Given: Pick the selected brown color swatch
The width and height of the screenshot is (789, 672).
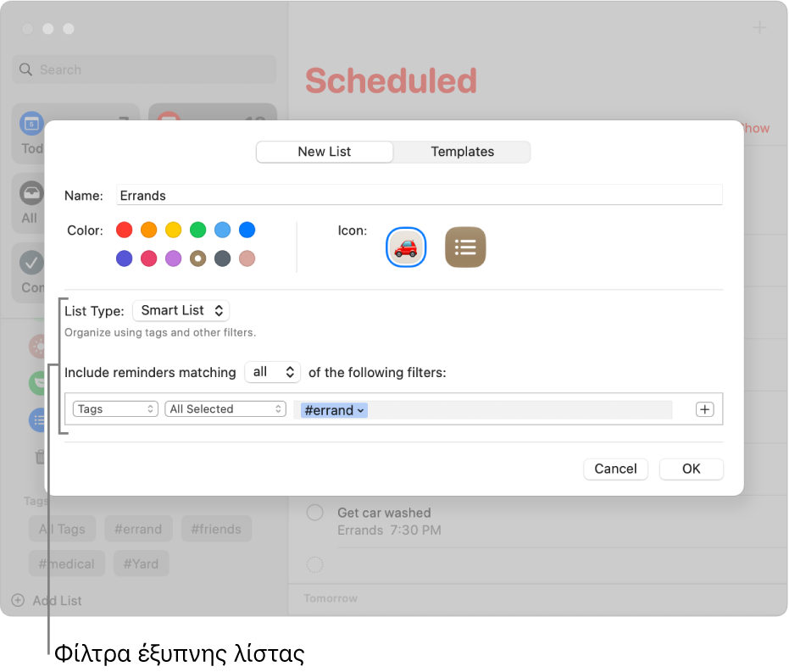Looking at the screenshot, I should [x=197, y=258].
